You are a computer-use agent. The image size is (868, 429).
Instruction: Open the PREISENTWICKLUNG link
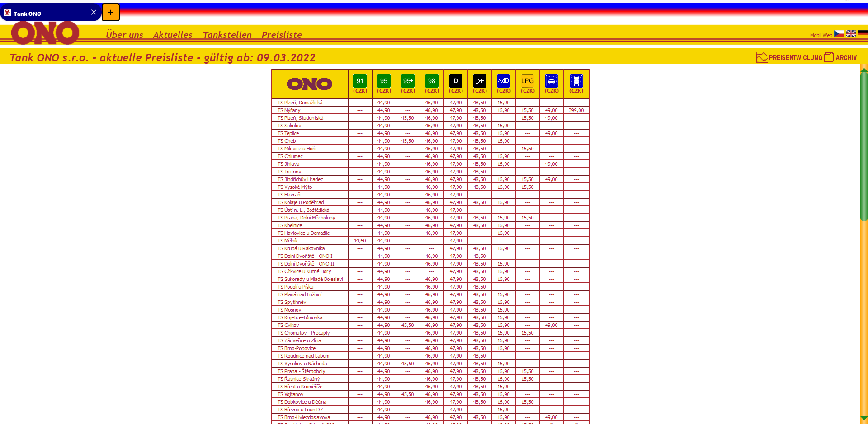click(x=795, y=58)
